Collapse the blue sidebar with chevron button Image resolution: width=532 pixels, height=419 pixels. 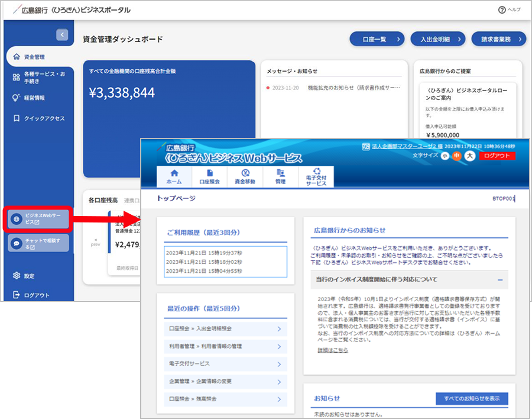62,35
